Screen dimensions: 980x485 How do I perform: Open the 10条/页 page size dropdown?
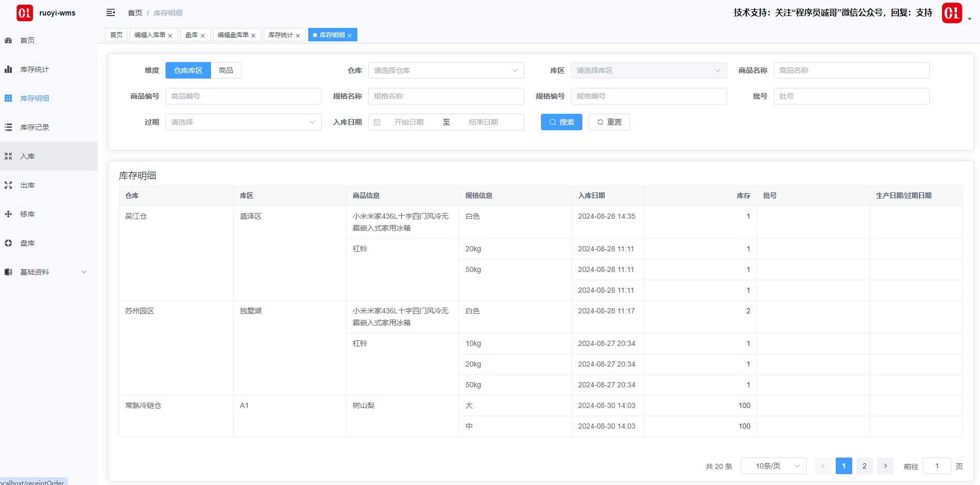pyautogui.click(x=774, y=466)
